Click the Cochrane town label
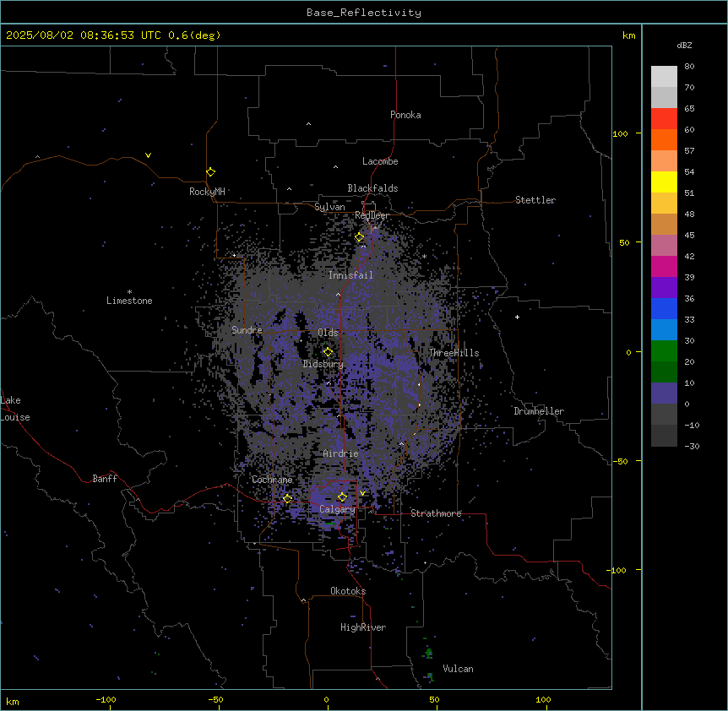728x711 pixels. tap(273, 480)
